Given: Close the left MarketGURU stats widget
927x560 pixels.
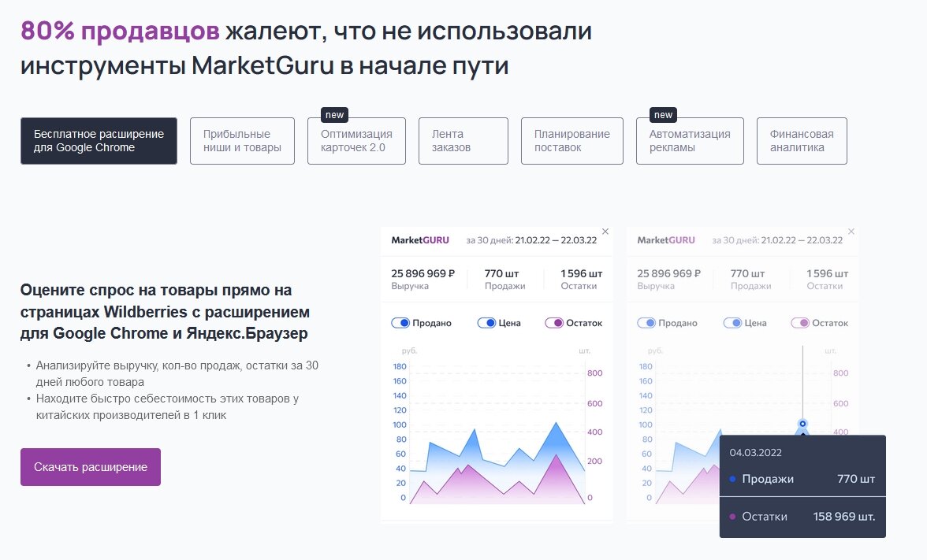Looking at the screenshot, I should tap(605, 231).
